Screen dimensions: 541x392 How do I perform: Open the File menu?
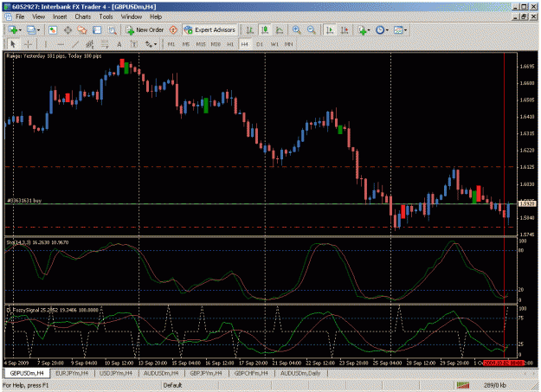point(20,16)
